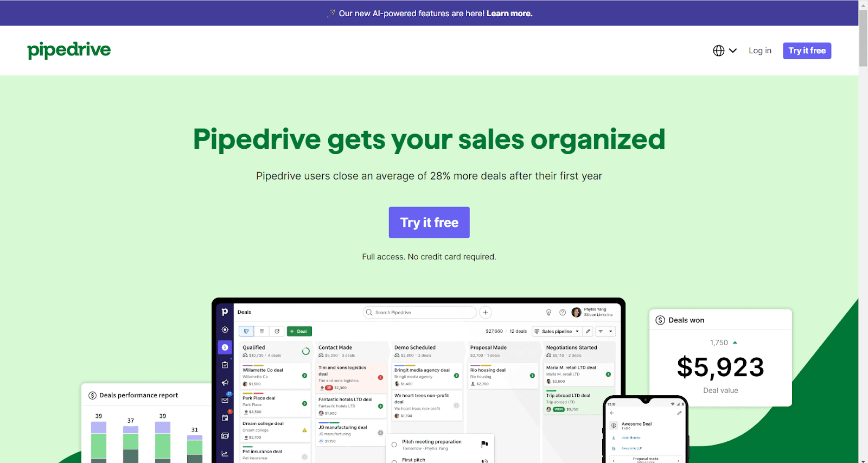868x463 pixels.
Task: Click flag icon on Pitch meeting preparation
Action: tap(484, 444)
